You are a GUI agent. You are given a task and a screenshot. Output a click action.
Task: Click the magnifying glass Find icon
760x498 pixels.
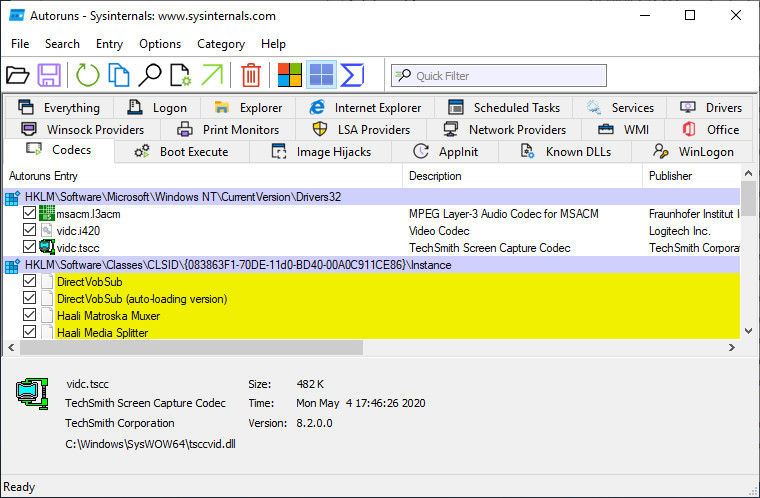click(x=150, y=75)
